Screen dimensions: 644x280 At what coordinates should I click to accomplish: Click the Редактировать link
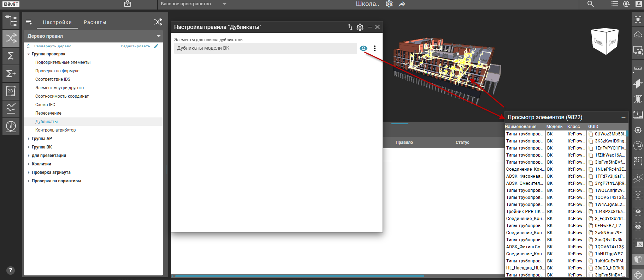coord(136,46)
